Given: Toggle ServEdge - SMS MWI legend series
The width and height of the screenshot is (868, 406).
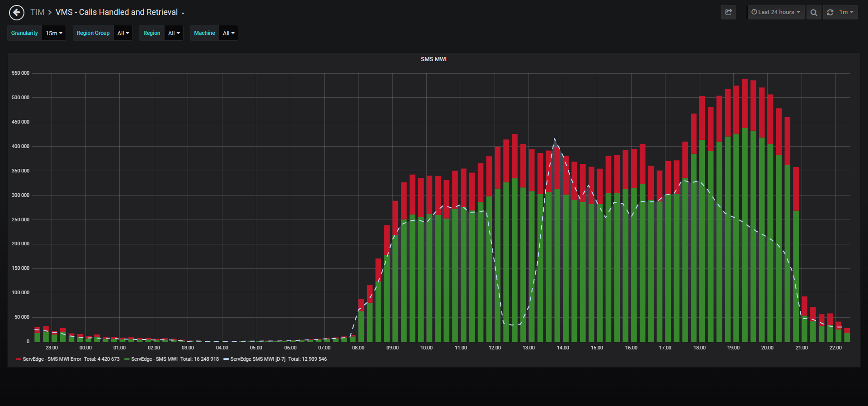Looking at the screenshot, I should (154, 359).
